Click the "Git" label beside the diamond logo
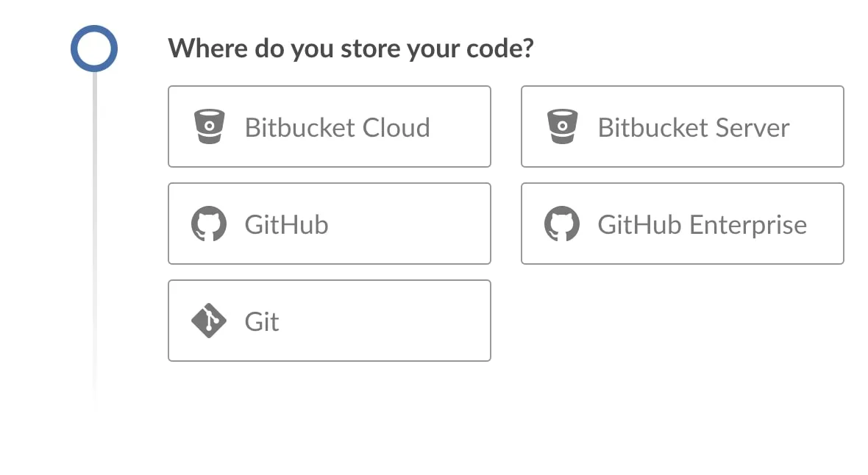Image resolution: width=868 pixels, height=475 pixels. [x=262, y=321]
